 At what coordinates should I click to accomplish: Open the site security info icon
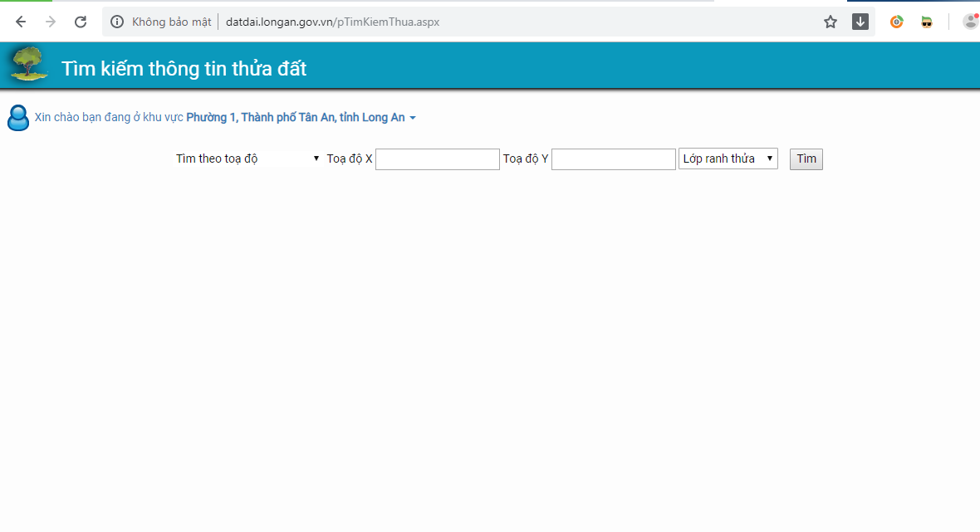point(117,22)
